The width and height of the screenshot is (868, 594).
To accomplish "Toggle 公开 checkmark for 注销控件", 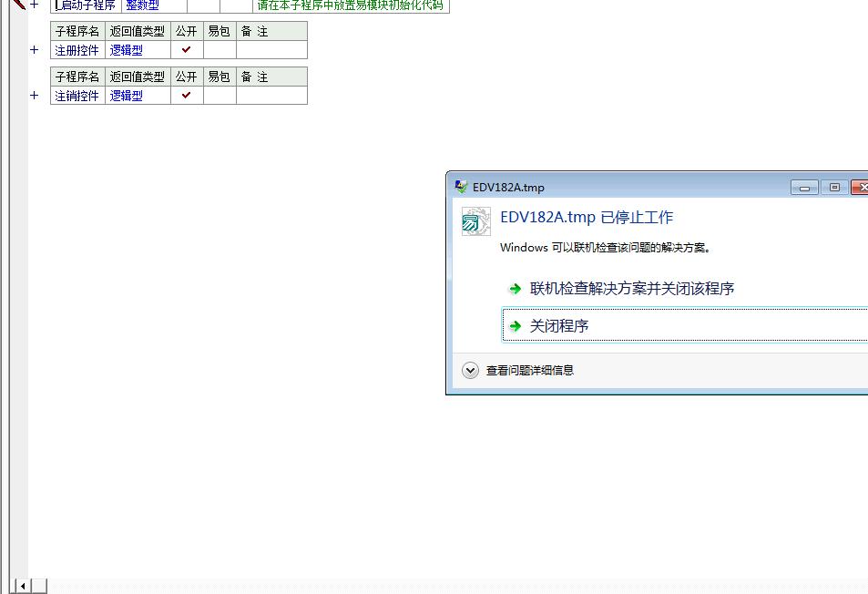I will 187,95.
